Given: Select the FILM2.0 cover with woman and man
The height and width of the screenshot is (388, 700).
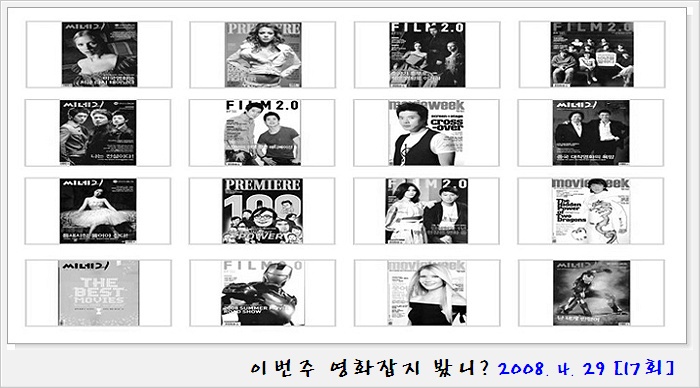Looking at the screenshot, I should click(426, 211).
